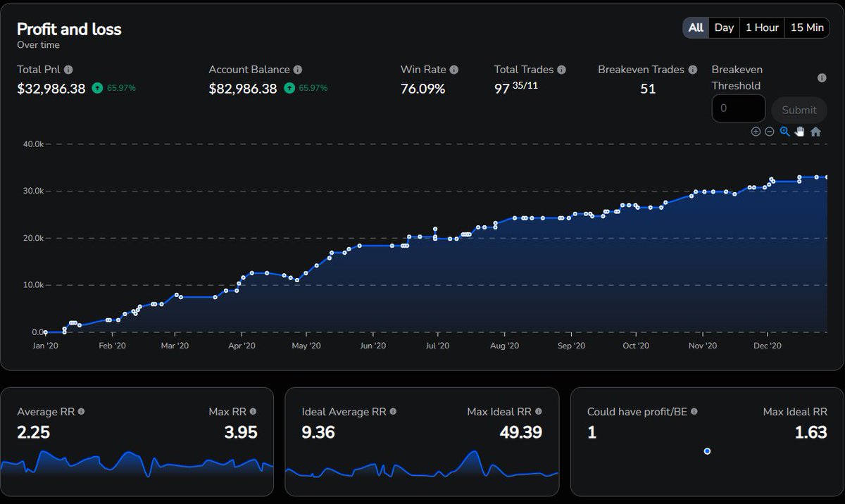The height and width of the screenshot is (504, 845).
Task: Click the Breakeven Trades value 51
Action: tap(648, 89)
